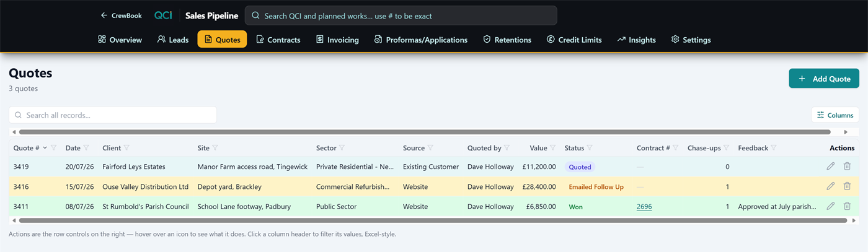Image resolution: width=868 pixels, height=252 pixels.
Task: Delete quote 3419 with the trash icon
Action: [x=847, y=167]
